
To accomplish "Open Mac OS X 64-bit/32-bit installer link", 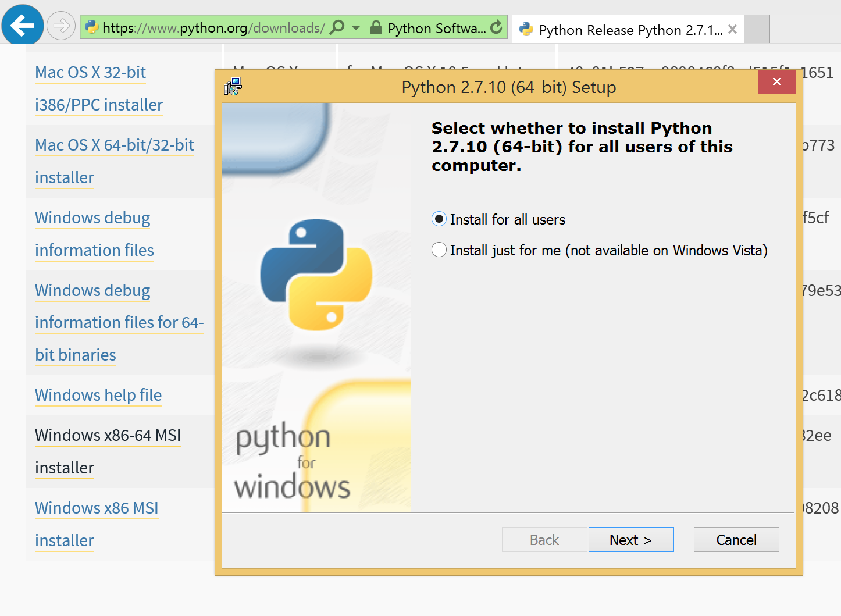I will coord(115,161).
